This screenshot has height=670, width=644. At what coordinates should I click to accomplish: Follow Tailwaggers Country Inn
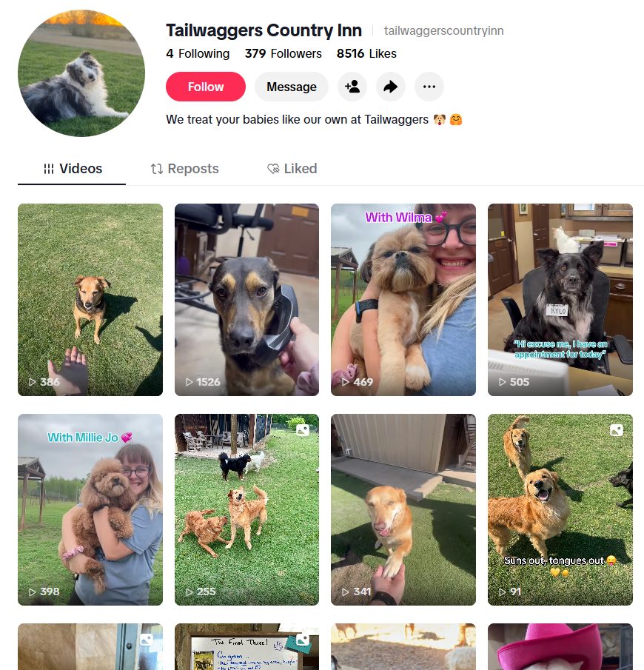[x=206, y=87]
